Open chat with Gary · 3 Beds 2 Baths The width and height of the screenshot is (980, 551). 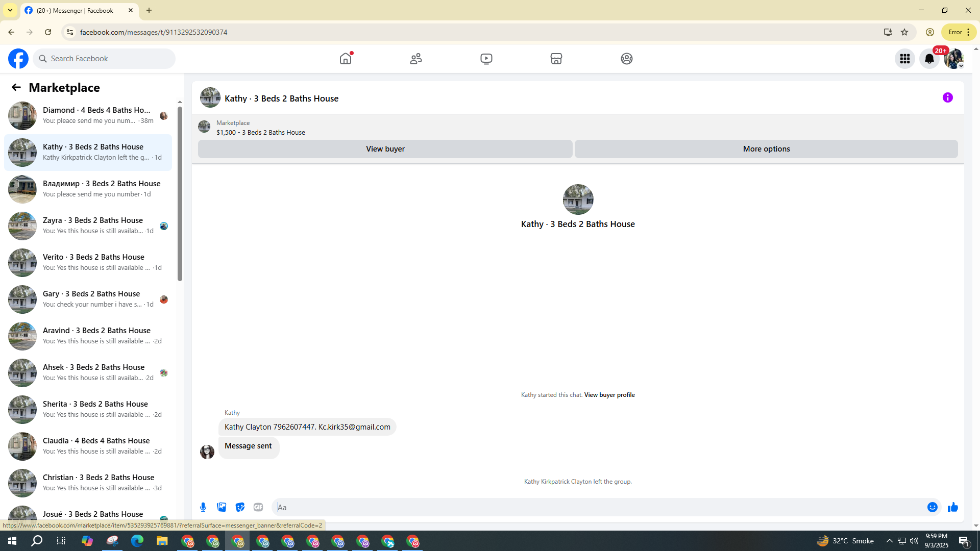point(88,299)
